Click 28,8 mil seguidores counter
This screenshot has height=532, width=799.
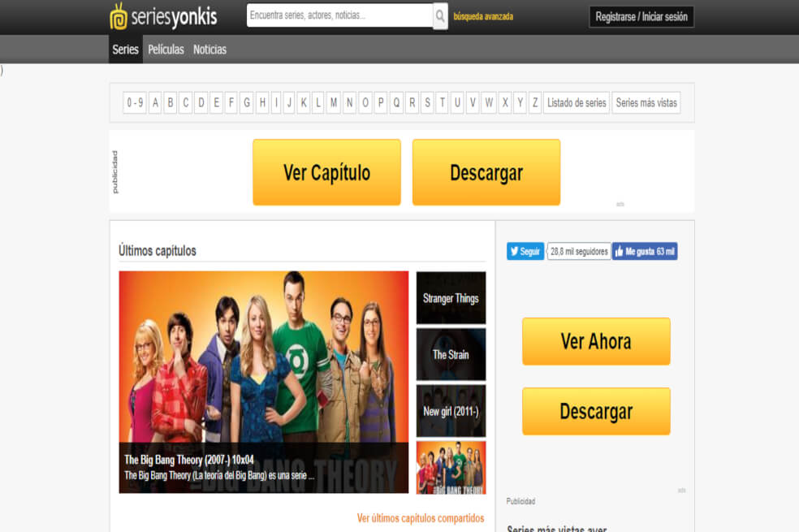(579, 251)
